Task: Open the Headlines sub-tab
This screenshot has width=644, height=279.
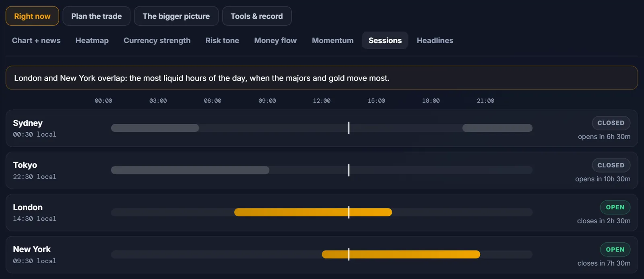Action: [x=435, y=40]
